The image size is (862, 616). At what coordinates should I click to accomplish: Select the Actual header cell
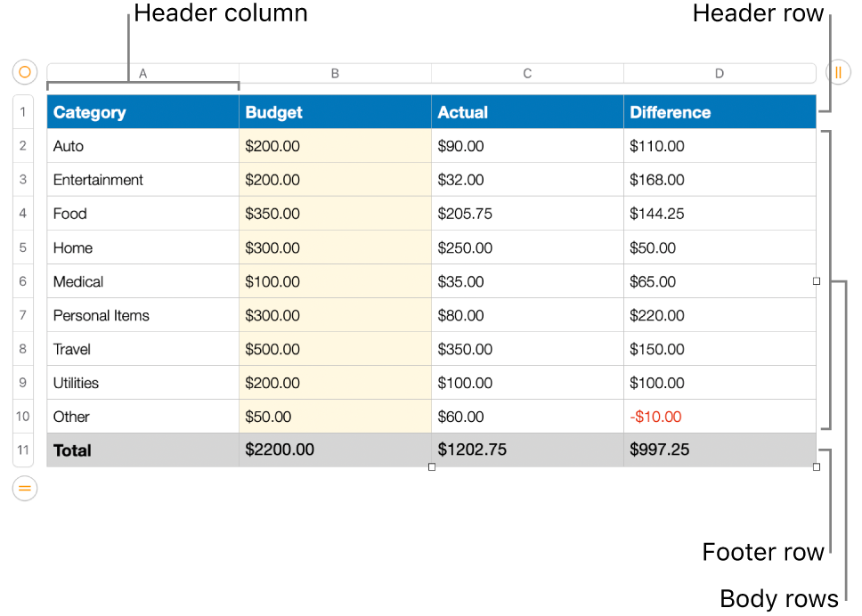click(x=527, y=111)
